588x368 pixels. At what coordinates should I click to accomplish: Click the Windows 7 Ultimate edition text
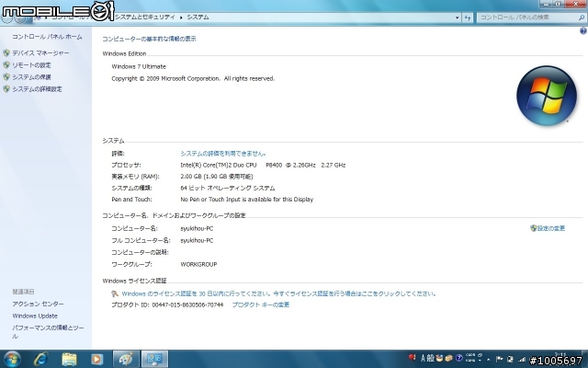pos(139,66)
